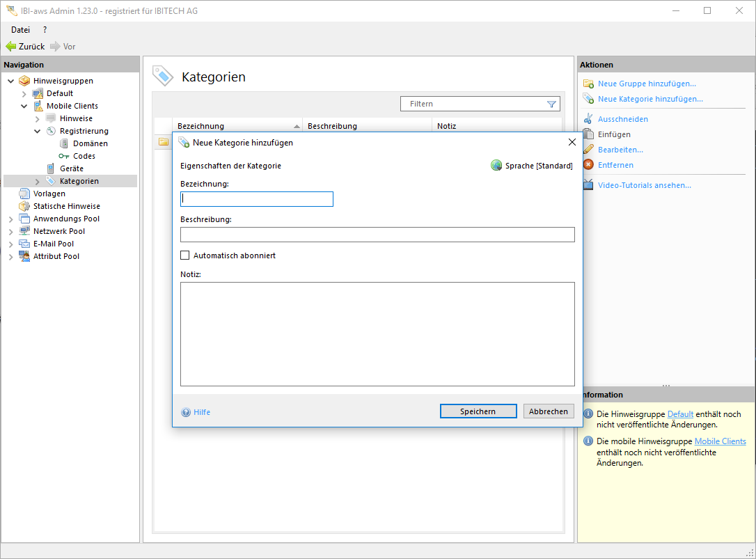The width and height of the screenshot is (756, 559).
Task: Click the globe icon beside Sprache [Standard]
Action: (x=496, y=166)
